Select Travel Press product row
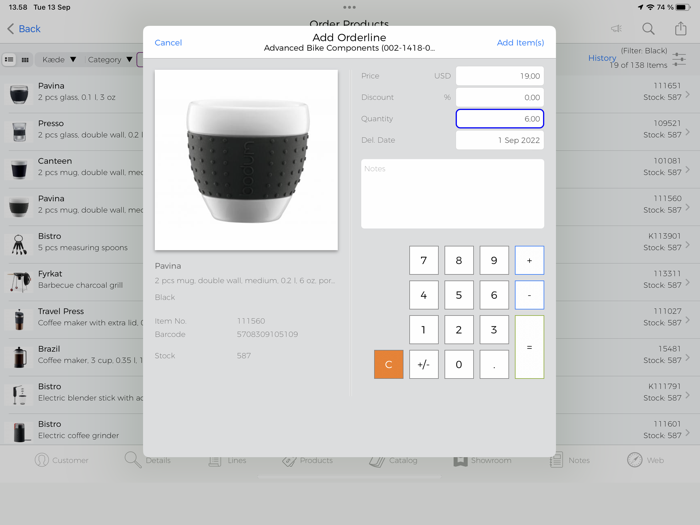This screenshot has width=700, height=525. coord(71,319)
